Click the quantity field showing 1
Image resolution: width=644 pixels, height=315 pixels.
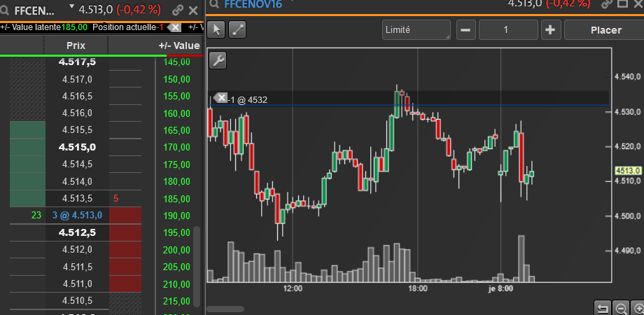[508, 30]
